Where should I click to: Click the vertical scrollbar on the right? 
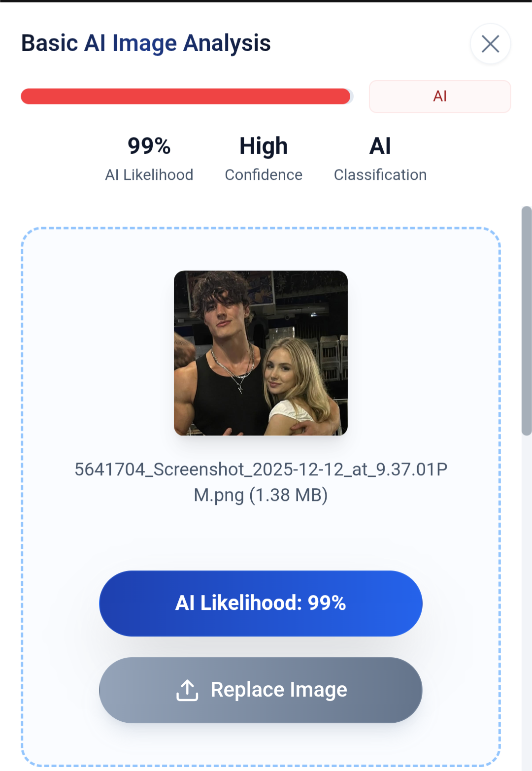(x=526, y=320)
